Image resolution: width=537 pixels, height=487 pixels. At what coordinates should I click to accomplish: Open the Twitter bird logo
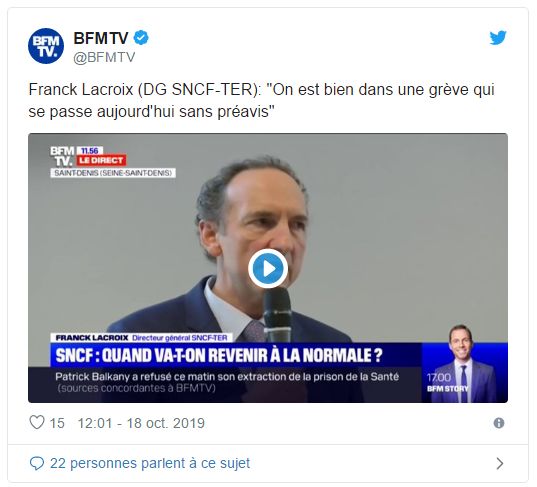[498, 38]
